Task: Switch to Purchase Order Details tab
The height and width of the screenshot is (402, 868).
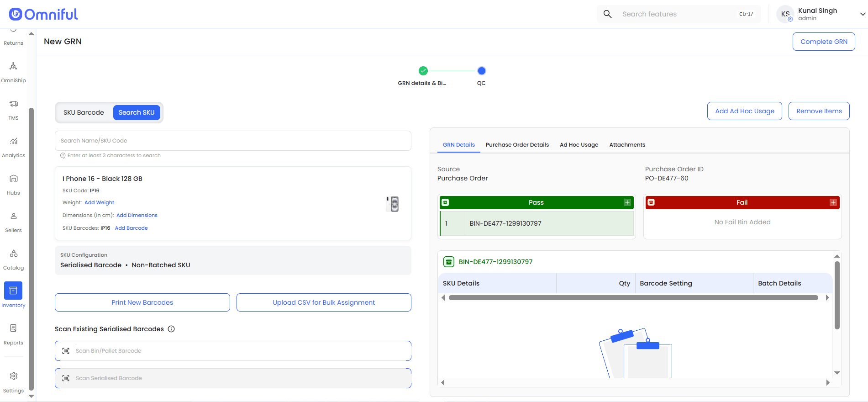Action: (x=517, y=145)
